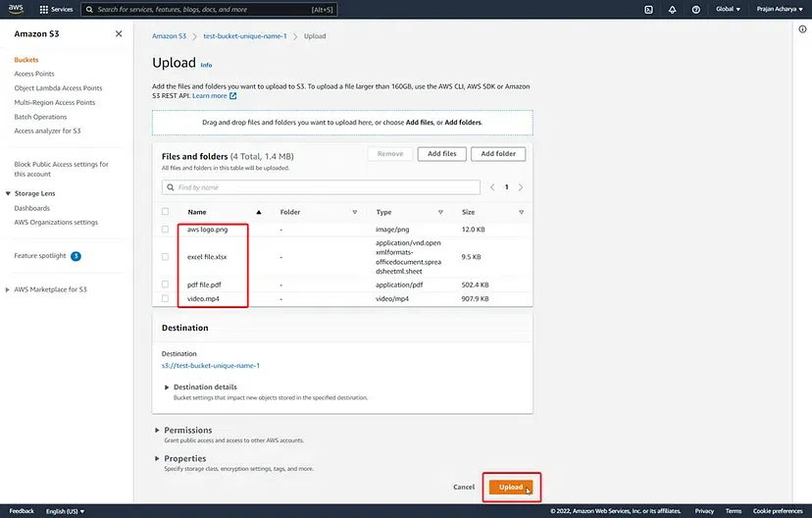Click the 907.9 KB size cell

pyautogui.click(x=475, y=299)
